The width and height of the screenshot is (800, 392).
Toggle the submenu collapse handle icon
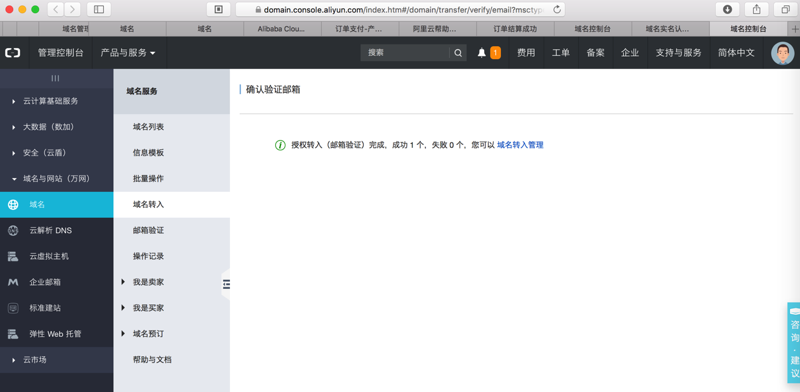[x=226, y=284]
